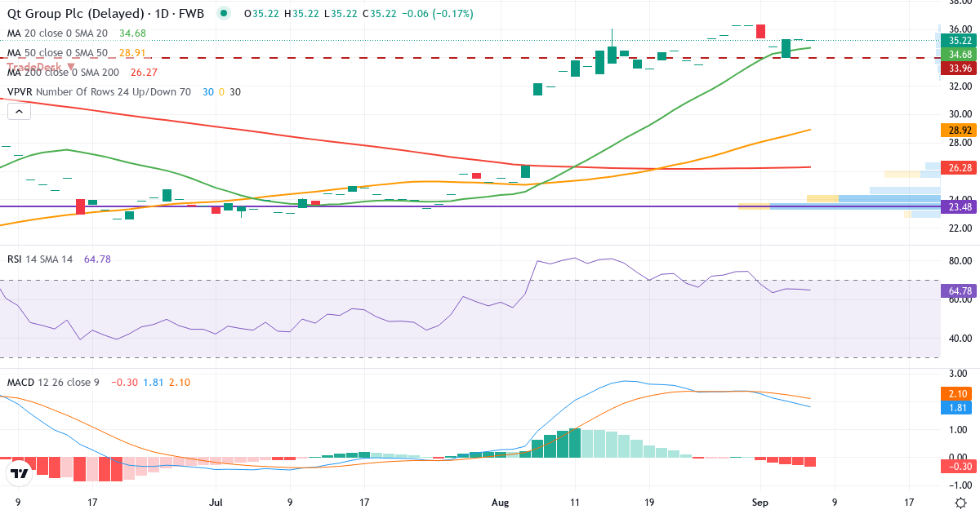Click the red 33.96 price axis label
Image resolution: width=980 pixels, height=514 pixels.
point(960,68)
